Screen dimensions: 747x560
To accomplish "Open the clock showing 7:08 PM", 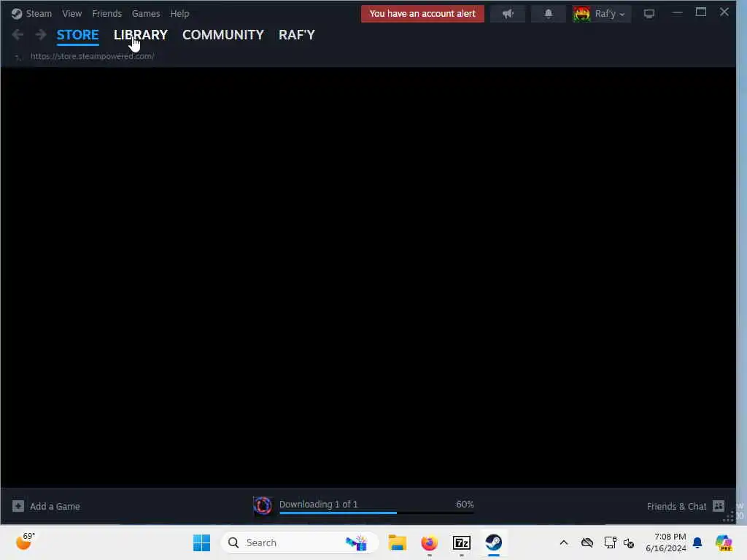I will 666,542.
